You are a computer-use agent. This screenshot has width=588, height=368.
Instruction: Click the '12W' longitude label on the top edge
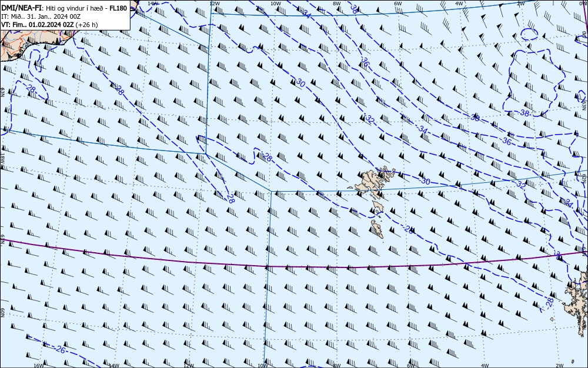(214, 4)
